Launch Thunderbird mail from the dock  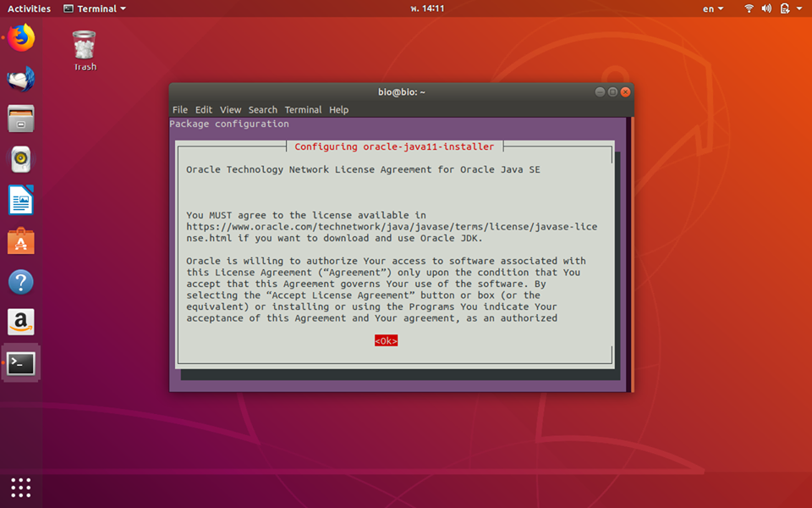click(20, 79)
